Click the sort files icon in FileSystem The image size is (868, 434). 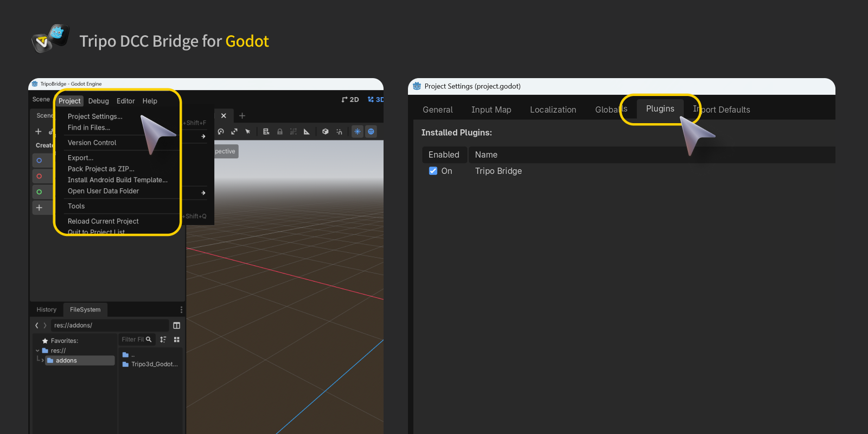tap(163, 340)
